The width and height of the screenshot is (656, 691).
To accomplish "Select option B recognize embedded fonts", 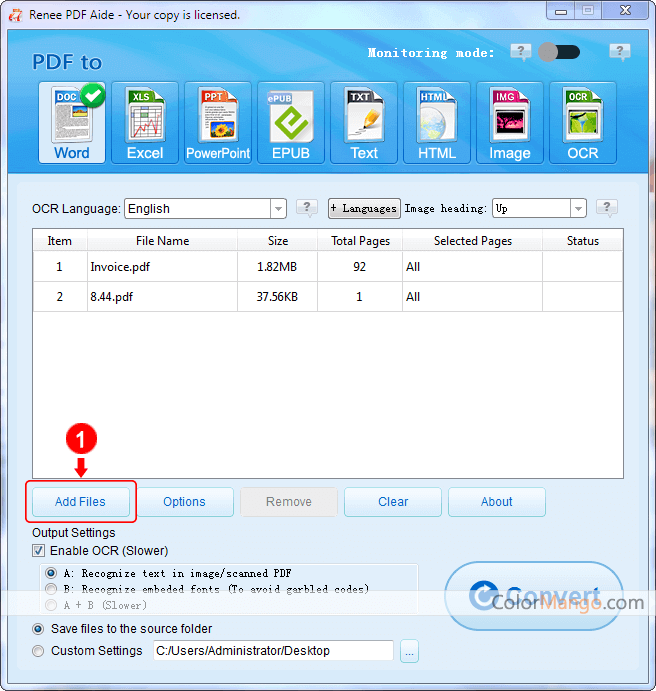I will (x=51, y=589).
